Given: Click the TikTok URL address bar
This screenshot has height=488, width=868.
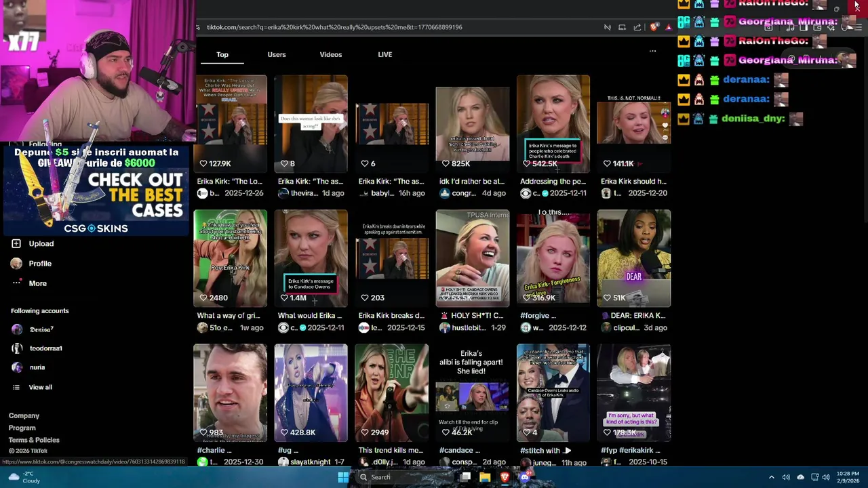Looking at the screenshot, I should point(334,27).
